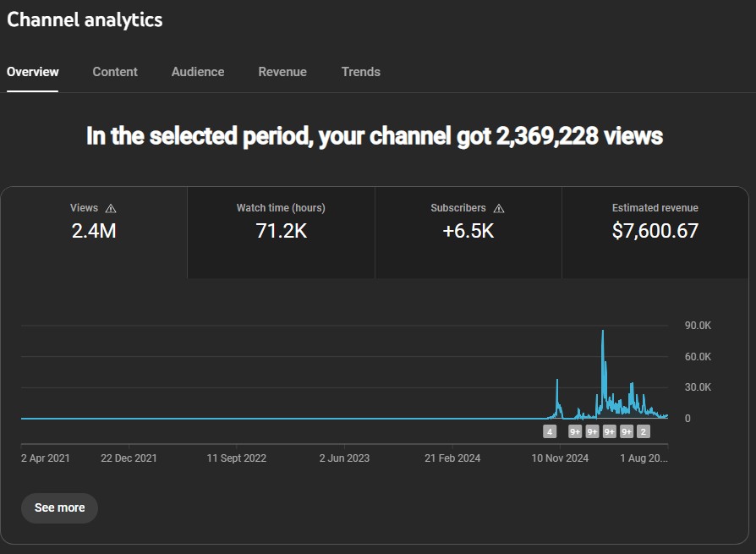Image resolution: width=756 pixels, height=554 pixels.
Task: Open the second '9+' video marker
Action: (593, 431)
